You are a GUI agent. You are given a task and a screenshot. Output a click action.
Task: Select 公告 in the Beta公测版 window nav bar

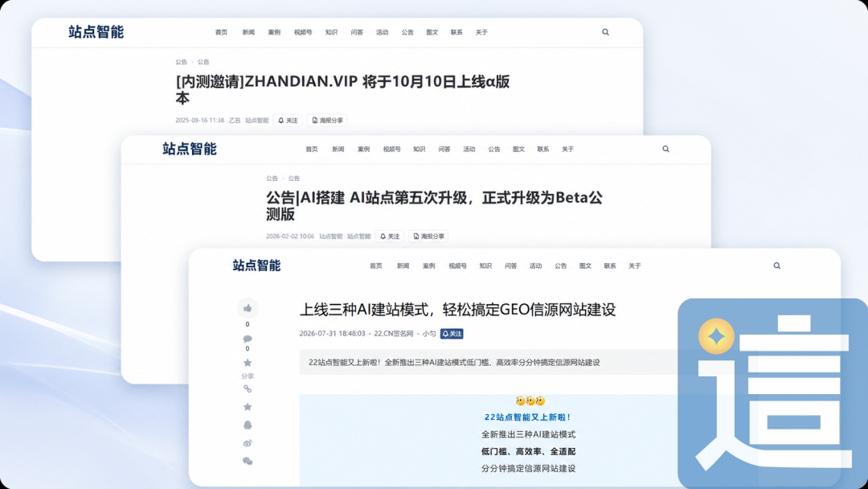point(493,149)
